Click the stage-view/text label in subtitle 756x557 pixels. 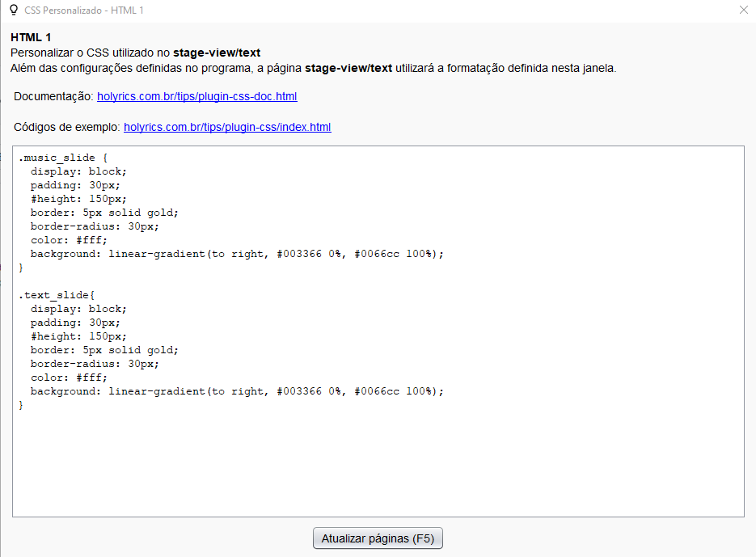coord(217,53)
